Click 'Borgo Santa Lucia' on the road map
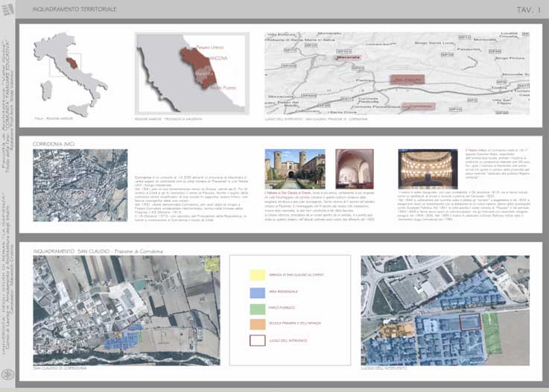The height and width of the screenshot is (392, 549). coord(434,42)
